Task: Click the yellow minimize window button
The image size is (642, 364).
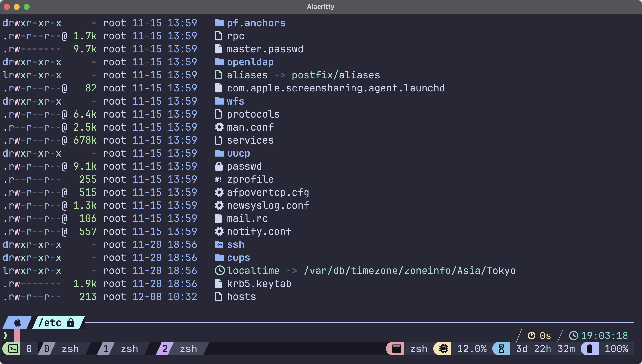Action: click(17, 7)
